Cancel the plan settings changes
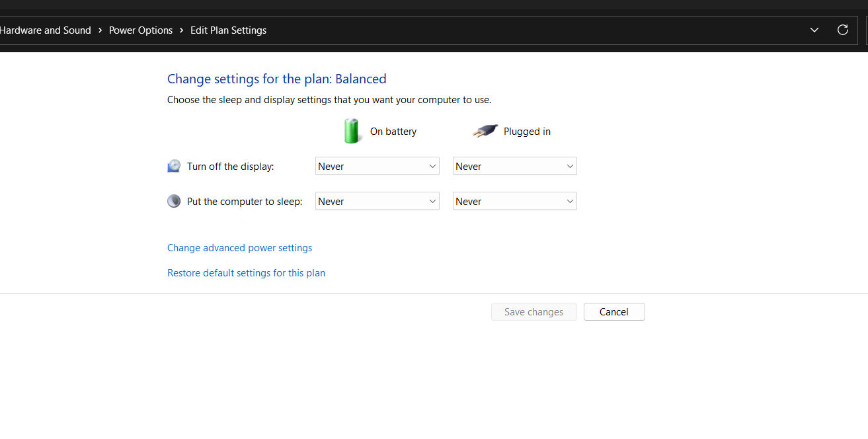Viewport: 868px width, 439px height. point(613,312)
